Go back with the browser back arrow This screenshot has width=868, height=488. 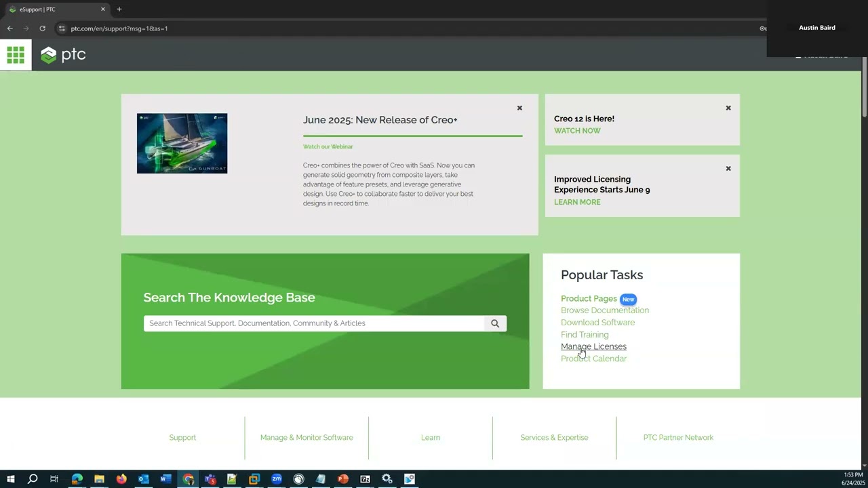[x=9, y=28]
